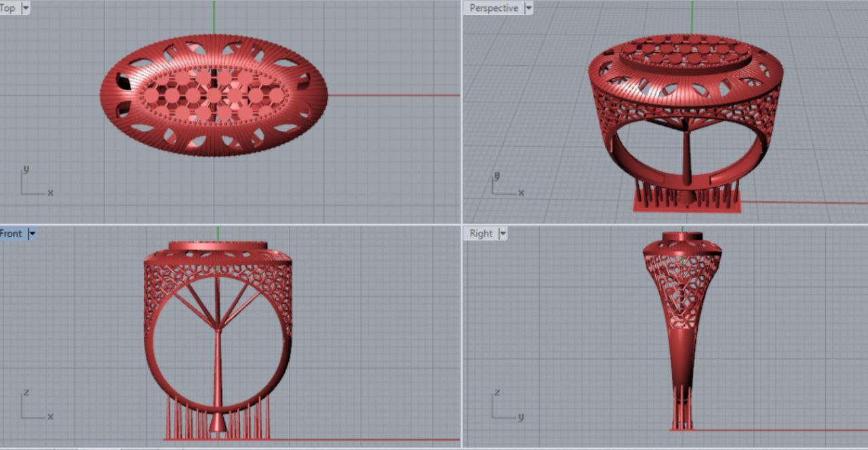Select the ring model in Top viewport
Viewport: 868px width, 450px height.
(x=214, y=96)
